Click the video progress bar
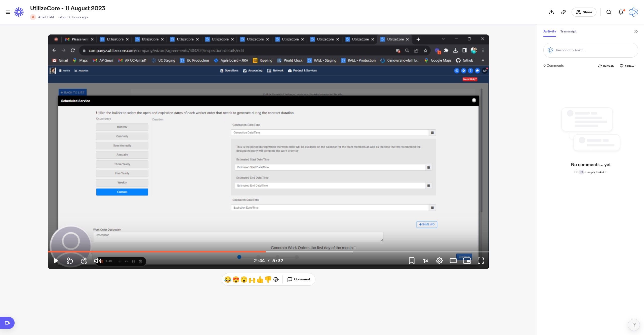The width and height of the screenshot is (644, 335). [x=327, y=251]
